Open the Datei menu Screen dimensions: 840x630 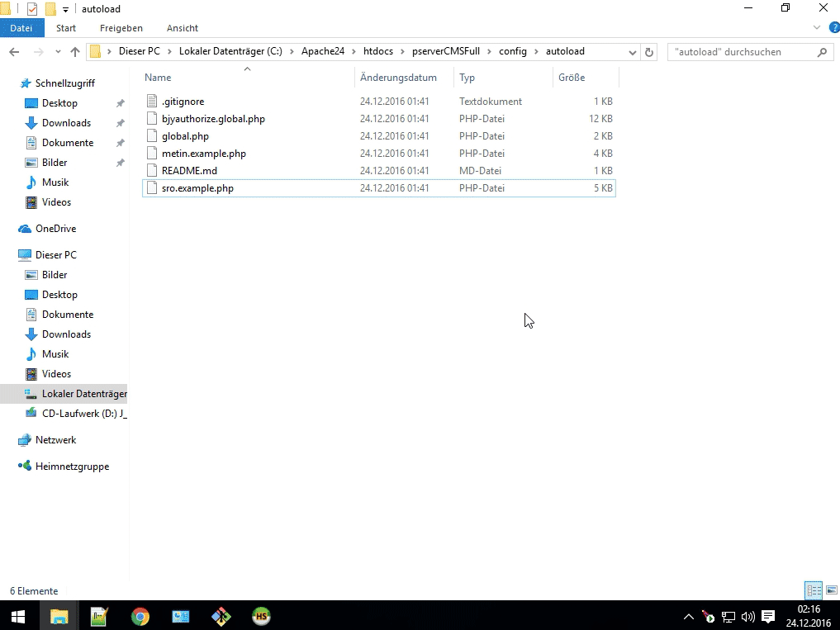21,28
